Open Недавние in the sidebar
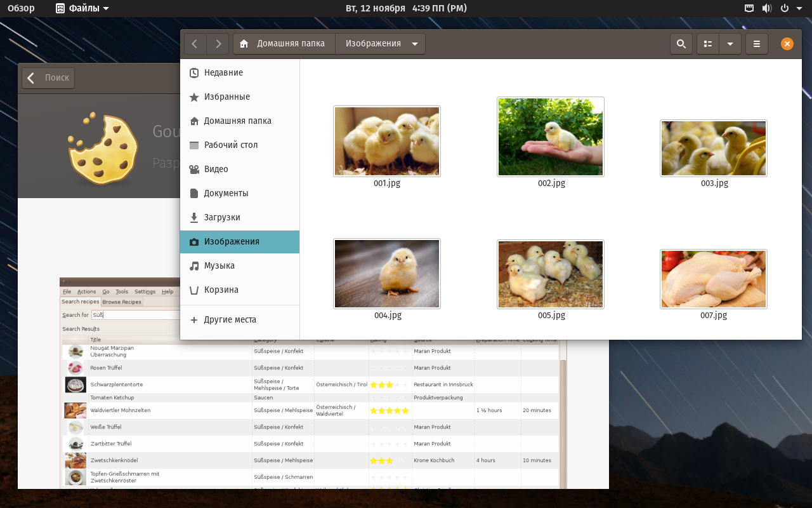This screenshot has width=812, height=508. (x=240, y=72)
